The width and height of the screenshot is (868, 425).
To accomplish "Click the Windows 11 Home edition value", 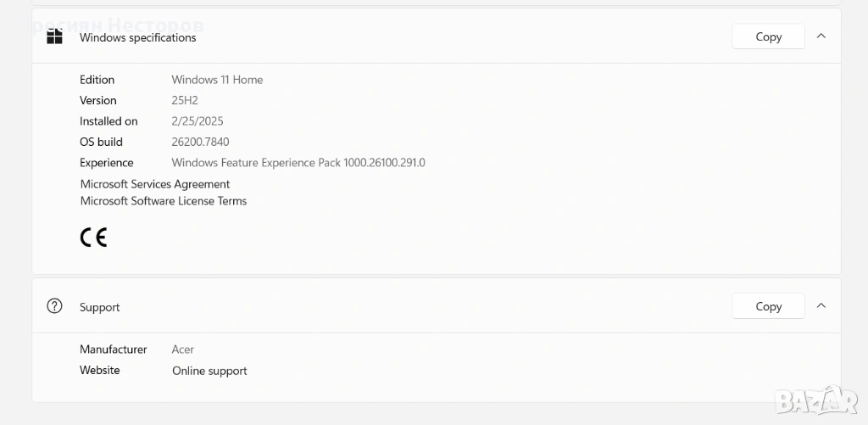I will [217, 80].
